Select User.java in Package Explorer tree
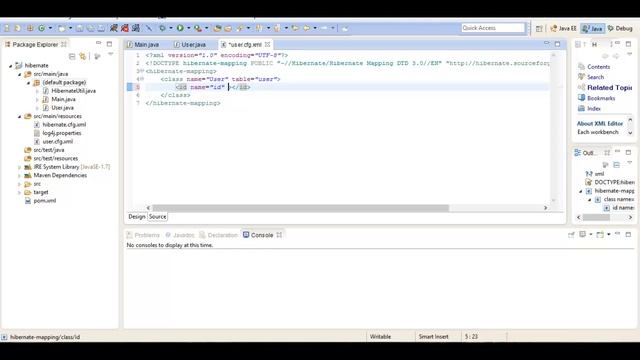The height and width of the screenshot is (360, 640). click(x=62, y=108)
